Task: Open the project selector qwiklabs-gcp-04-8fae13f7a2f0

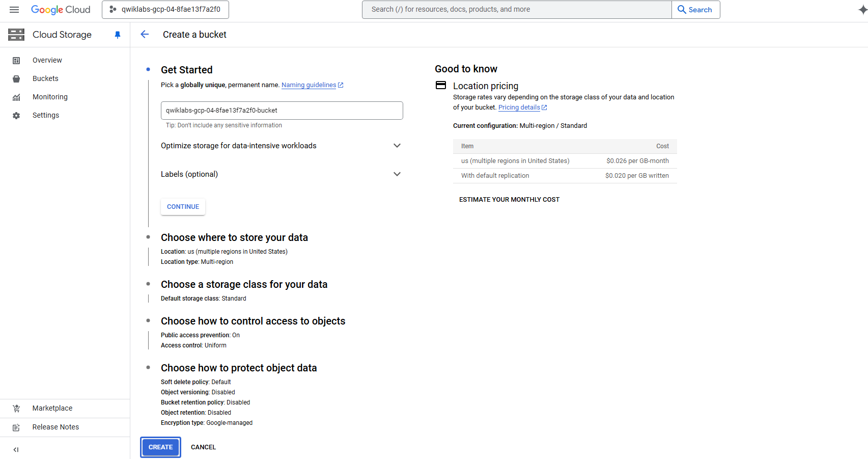Action: (x=165, y=10)
